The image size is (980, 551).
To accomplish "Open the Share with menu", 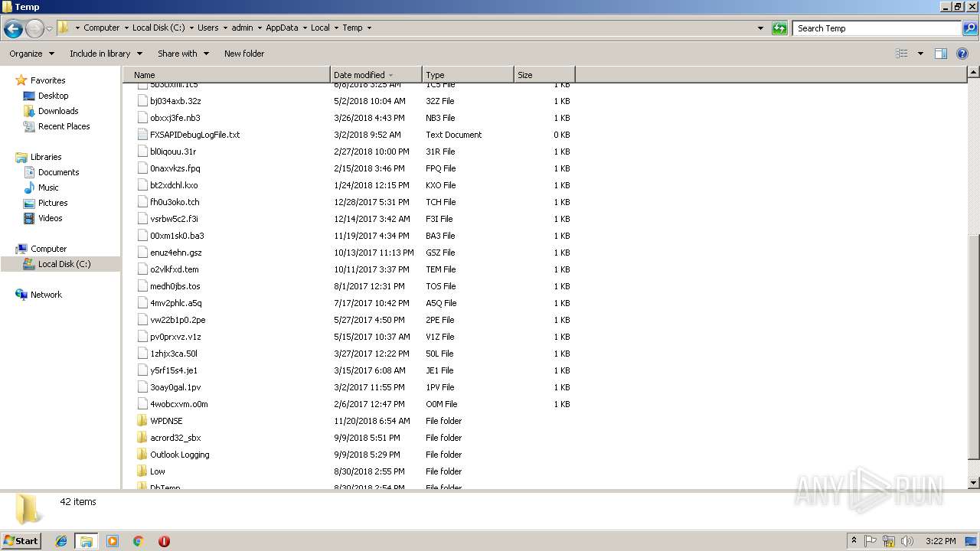I will click(x=183, y=54).
